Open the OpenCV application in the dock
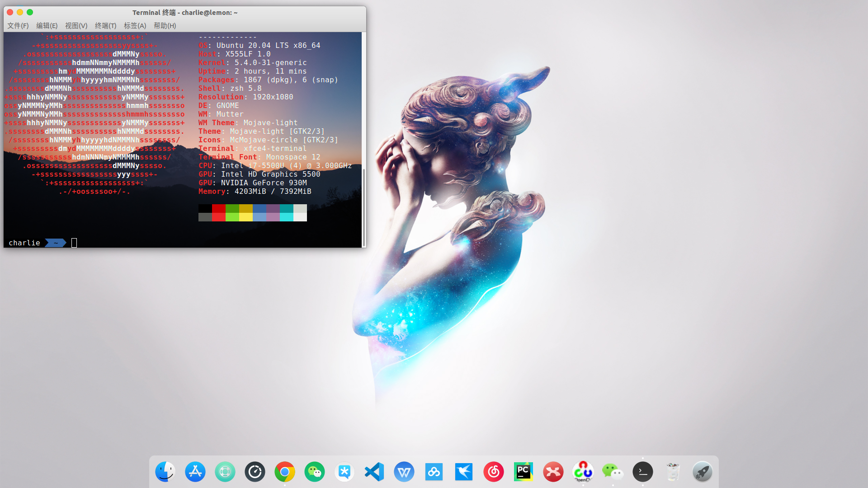The height and width of the screenshot is (488, 868). tap(583, 472)
